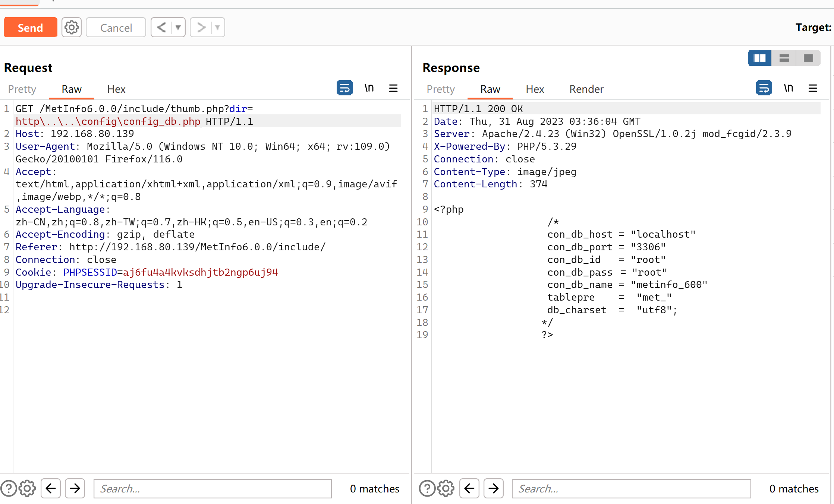This screenshot has height=504, width=834.
Task: Switch Request view to Hex tab
Action: 116,89
